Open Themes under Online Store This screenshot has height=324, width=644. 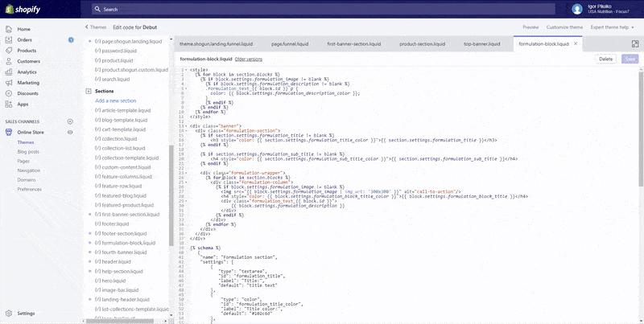(x=26, y=142)
